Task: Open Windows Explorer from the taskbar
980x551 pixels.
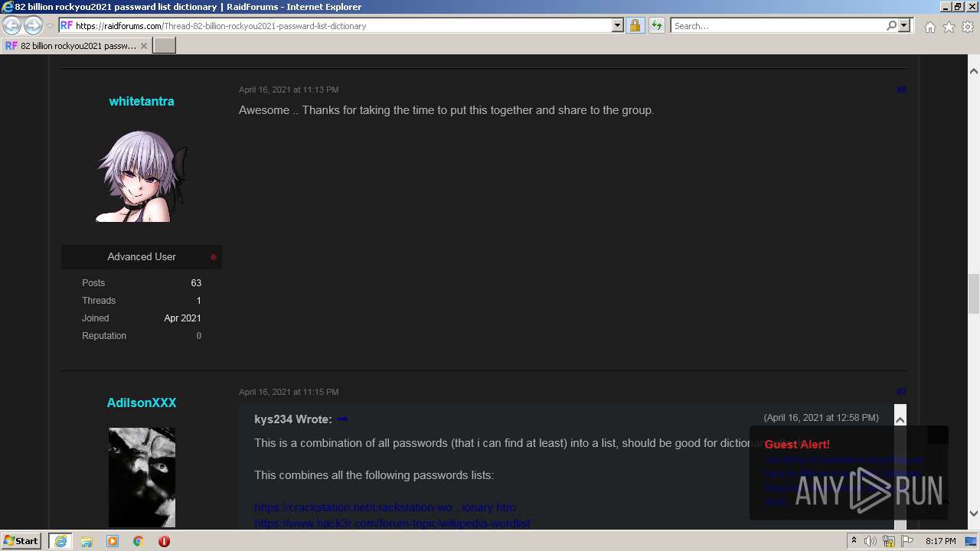Action: 87,541
